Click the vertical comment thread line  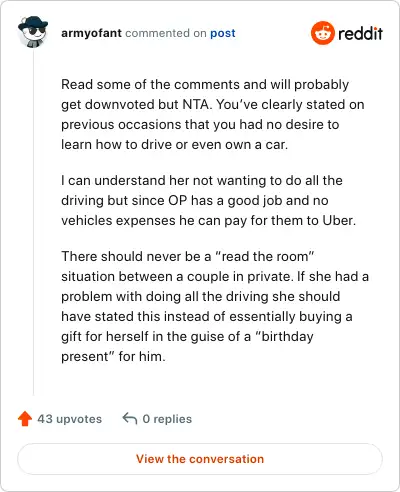(x=33, y=222)
